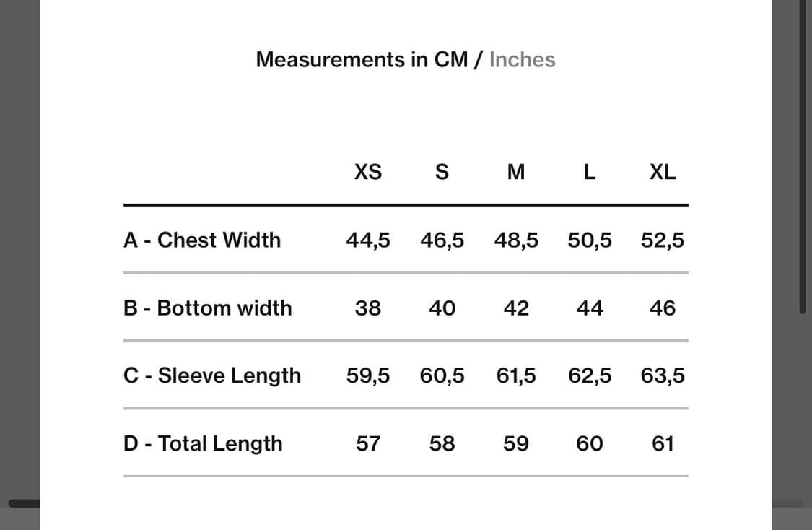
Task: Click the vertical scrollbar on the right edge
Action: (x=802, y=159)
